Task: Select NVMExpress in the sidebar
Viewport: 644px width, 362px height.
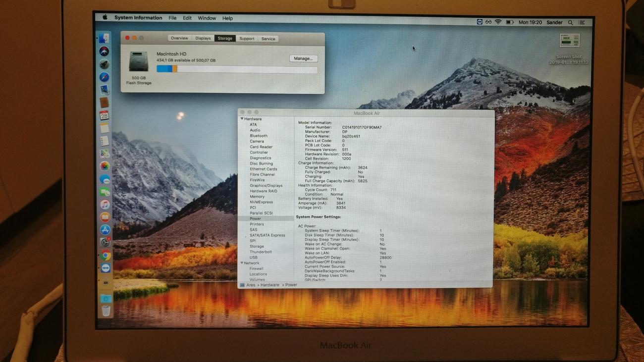Action: (261, 202)
